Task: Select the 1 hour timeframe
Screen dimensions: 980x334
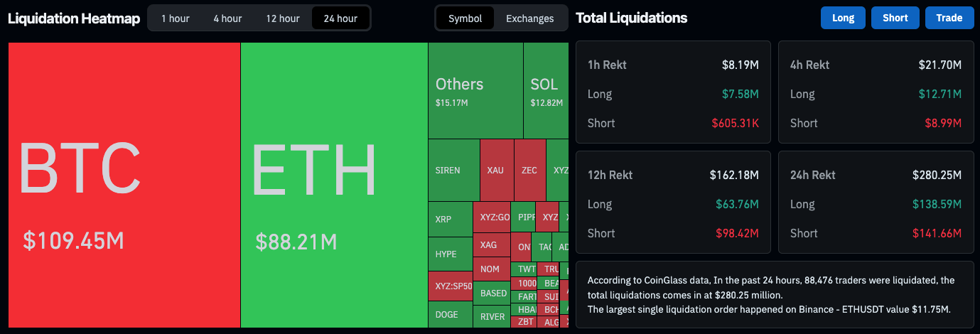Action: tap(174, 18)
